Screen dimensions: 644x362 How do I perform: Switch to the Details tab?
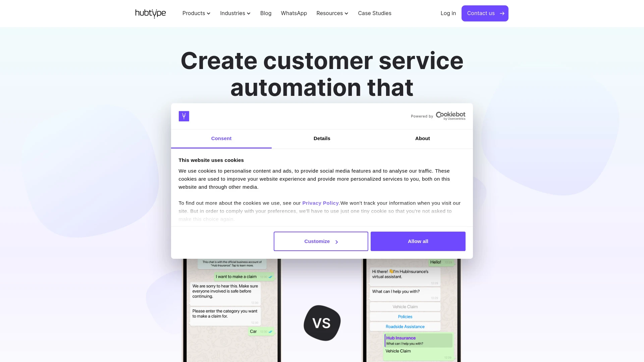[x=322, y=138]
